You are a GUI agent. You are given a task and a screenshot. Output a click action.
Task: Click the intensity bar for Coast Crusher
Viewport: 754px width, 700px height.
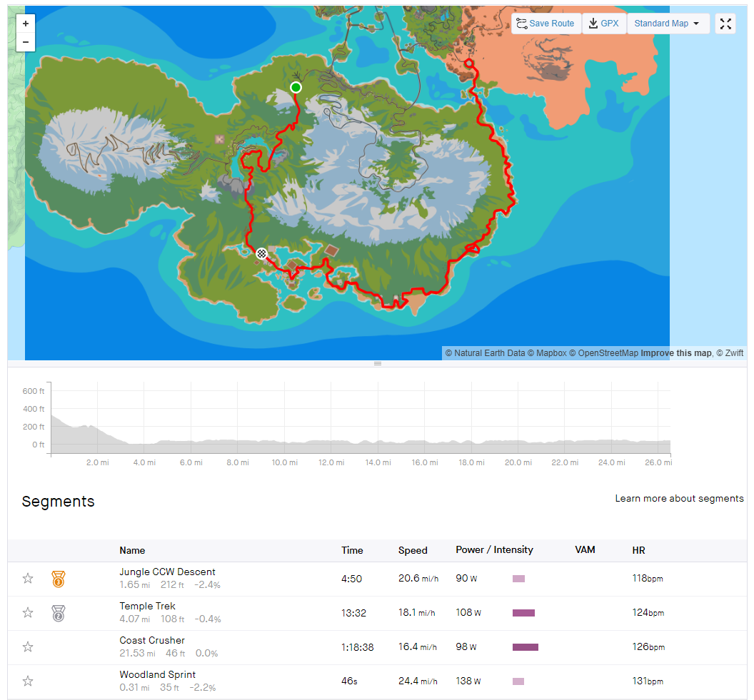[525, 647]
